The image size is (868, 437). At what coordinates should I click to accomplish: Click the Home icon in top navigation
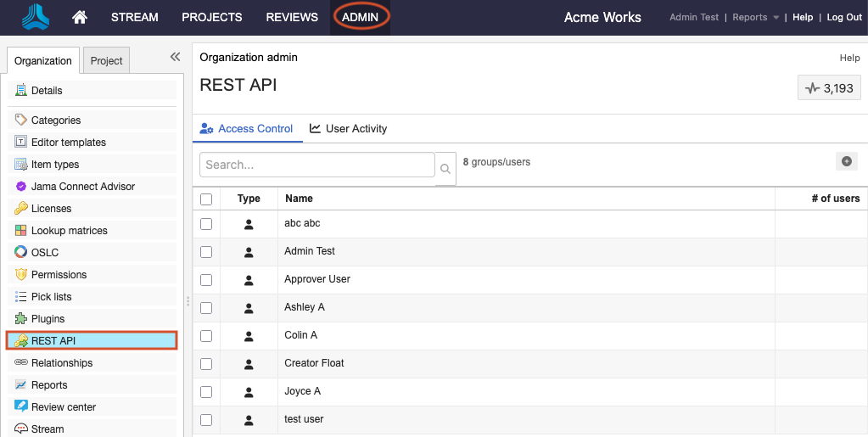tap(80, 17)
